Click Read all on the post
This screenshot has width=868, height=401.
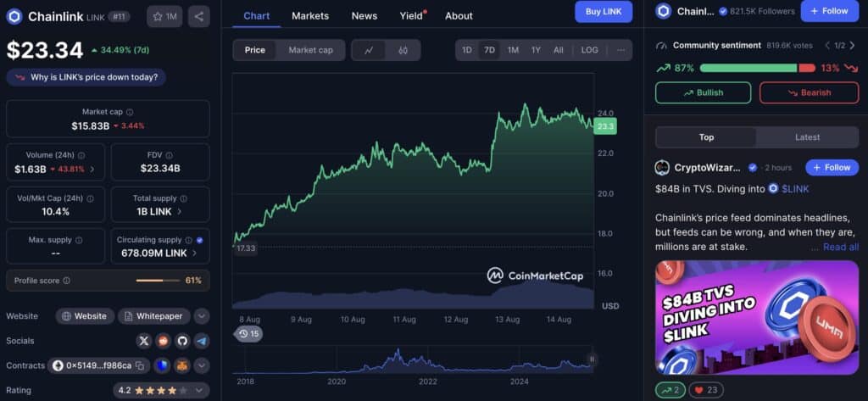click(x=841, y=247)
